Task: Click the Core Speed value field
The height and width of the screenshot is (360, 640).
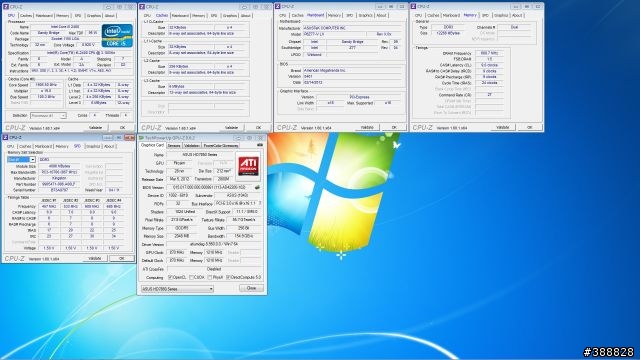Action: (46, 85)
